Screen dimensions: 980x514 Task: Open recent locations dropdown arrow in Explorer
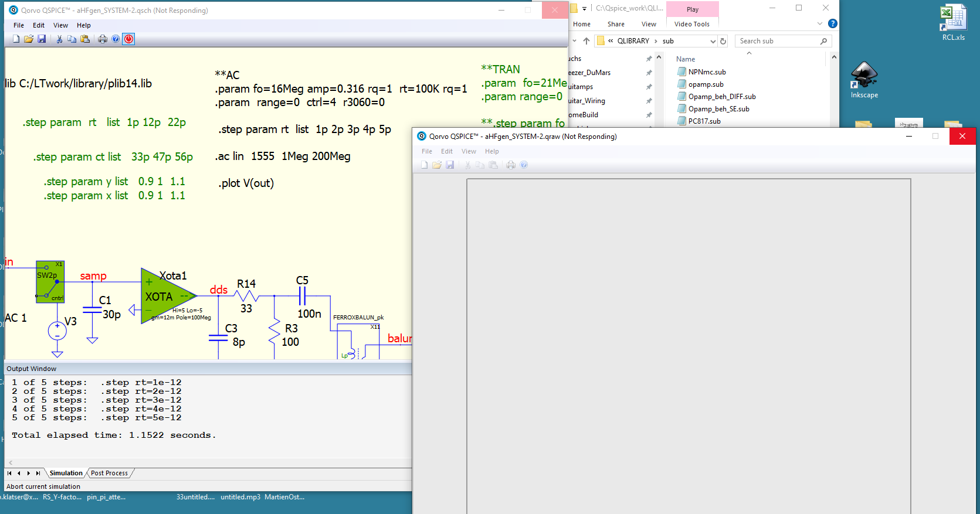(x=575, y=41)
